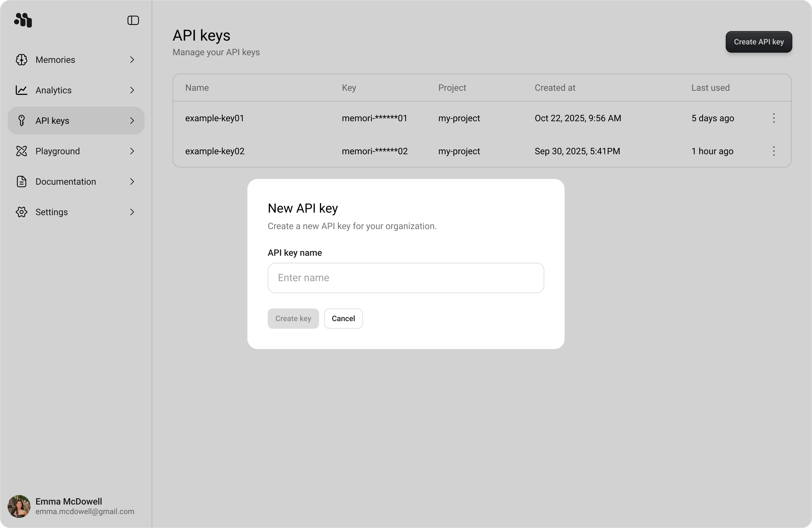Toggle the sidebar collapse icon
Screen dimensions: 812x528
point(133,21)
